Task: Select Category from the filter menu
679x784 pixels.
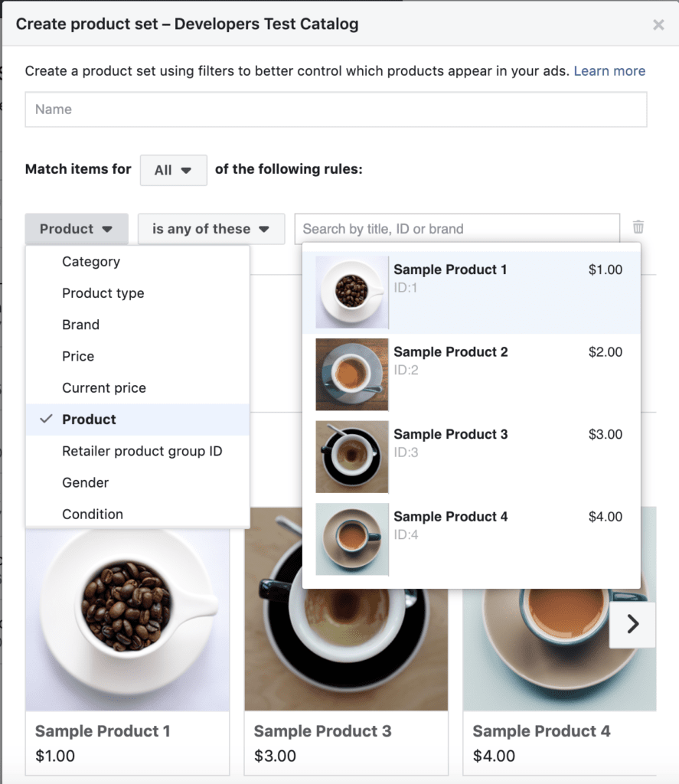Action: coord(91,262)
